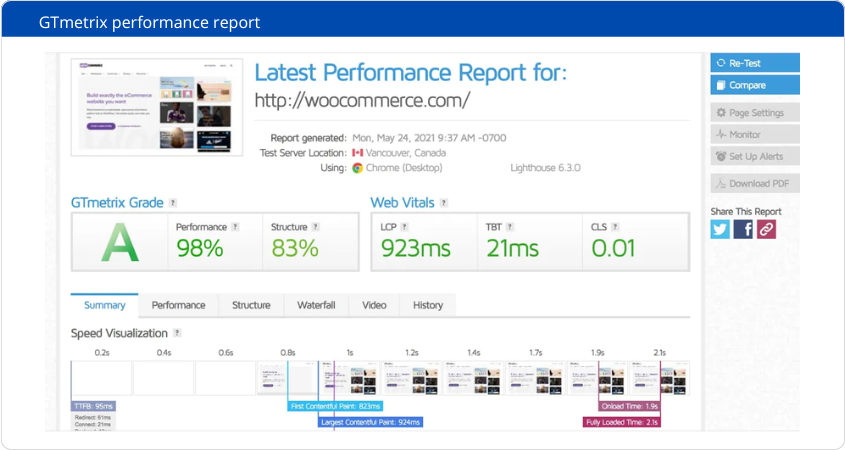The height and width of the screenshot is (450, 845).
Task: Click the http://woocommerce.com/ URL
Action: click(x=362, y=100)
